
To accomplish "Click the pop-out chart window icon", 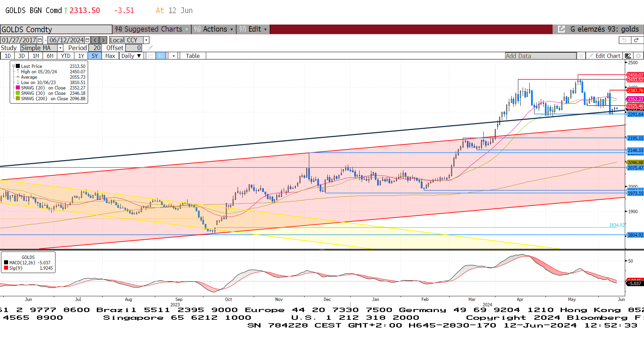I will (561, 29).
